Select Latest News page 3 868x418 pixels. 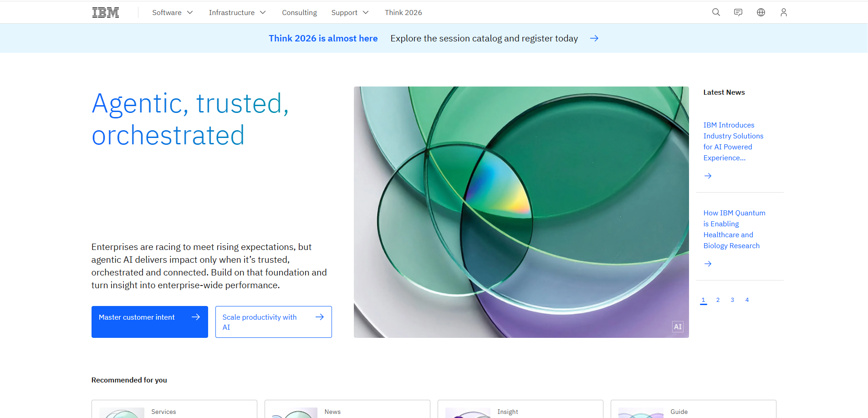point(732,300)
